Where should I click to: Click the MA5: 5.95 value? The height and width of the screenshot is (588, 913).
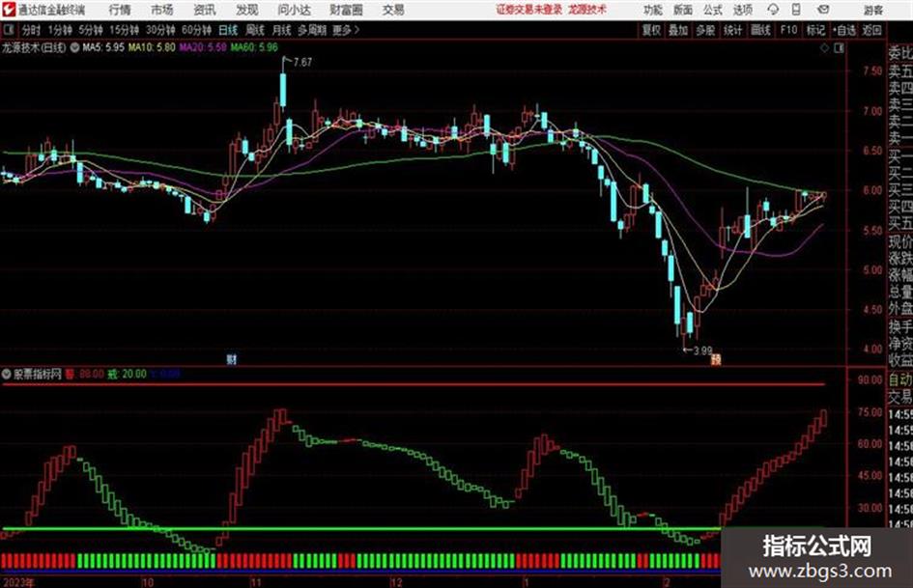(x=103, y=47)
